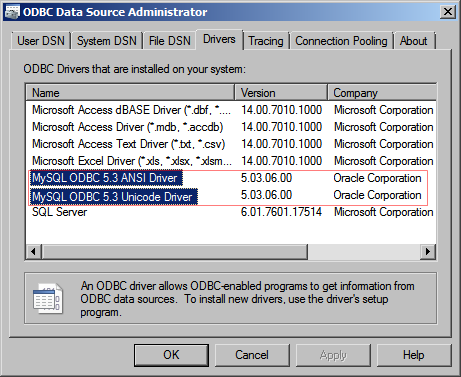Sort drivers by Version column header
Viewport: 461px width, 377px height.
[x=281, y=92]
